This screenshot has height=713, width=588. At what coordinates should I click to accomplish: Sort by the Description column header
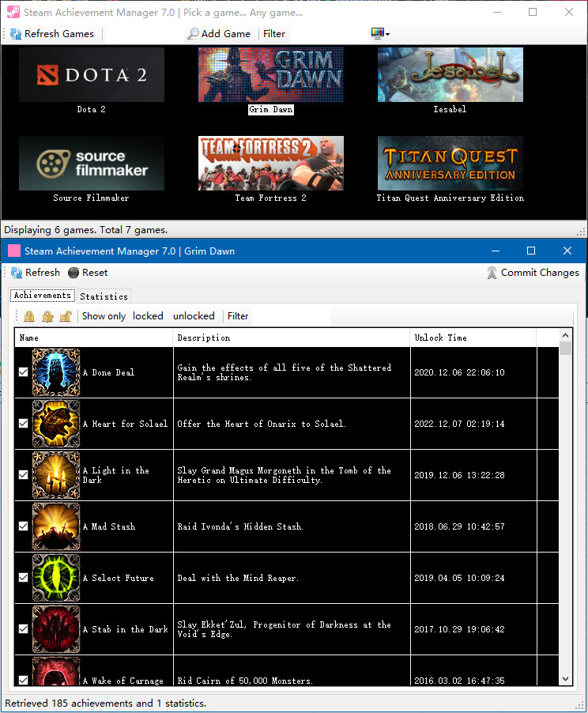(292, 338)
